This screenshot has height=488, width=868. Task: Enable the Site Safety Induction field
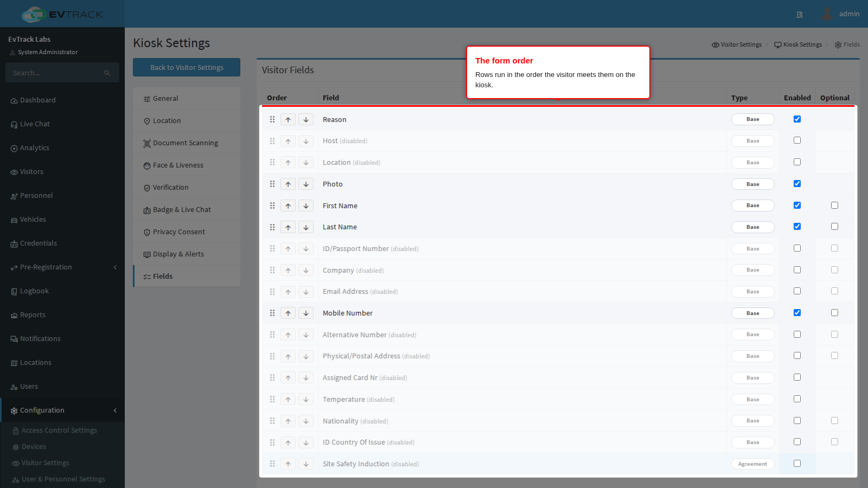click(x=797, y=463)
